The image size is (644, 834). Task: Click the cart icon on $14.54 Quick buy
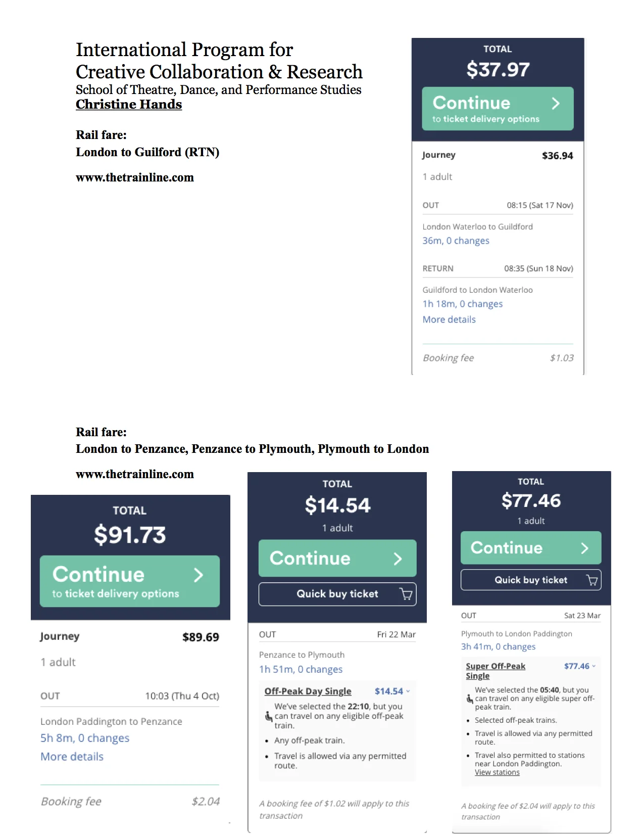point(406,594)
